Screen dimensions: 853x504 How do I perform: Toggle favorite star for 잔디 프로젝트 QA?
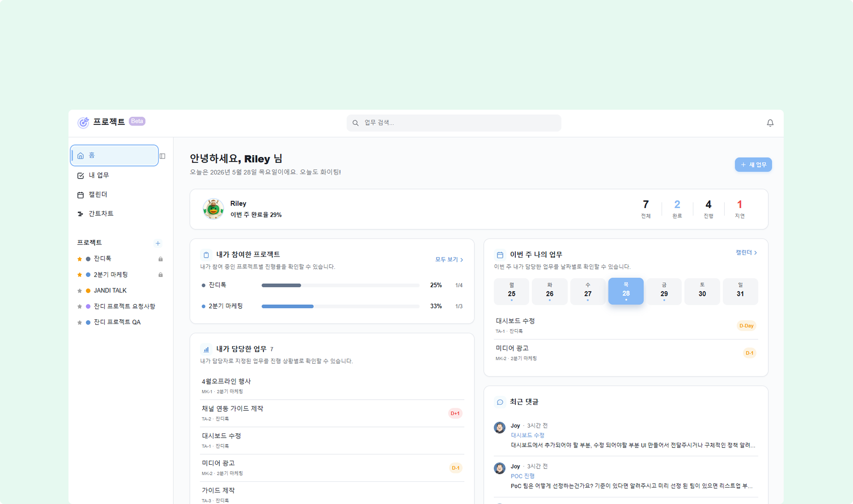(80, 323)
